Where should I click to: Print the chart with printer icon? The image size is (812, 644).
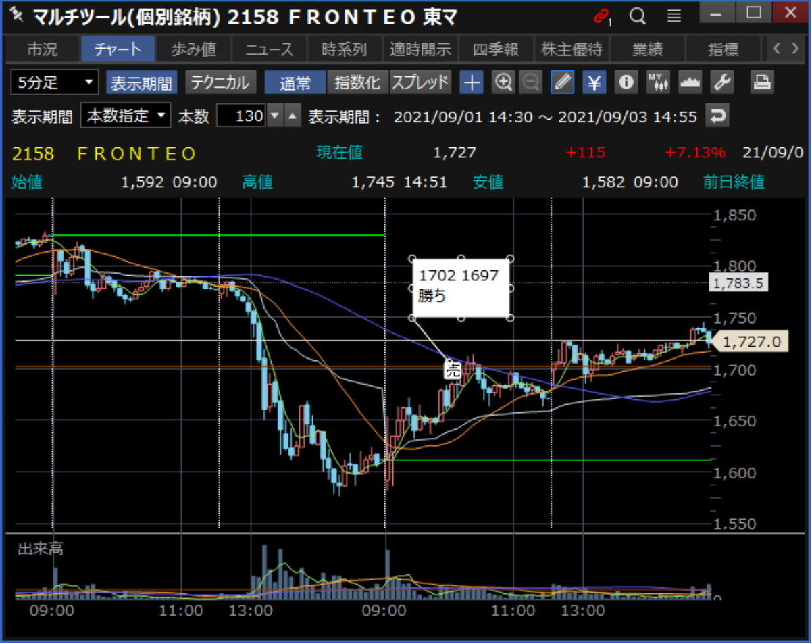[762, 83]
